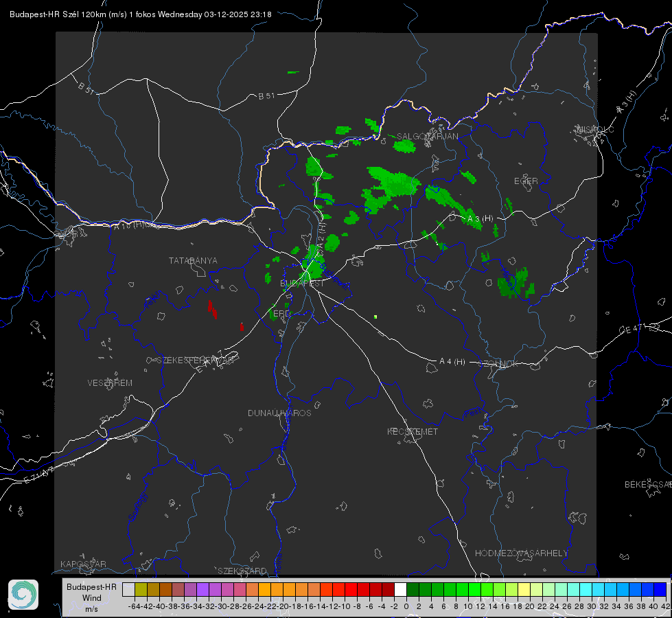Click the A 4 (H) road label

point(452,362)
